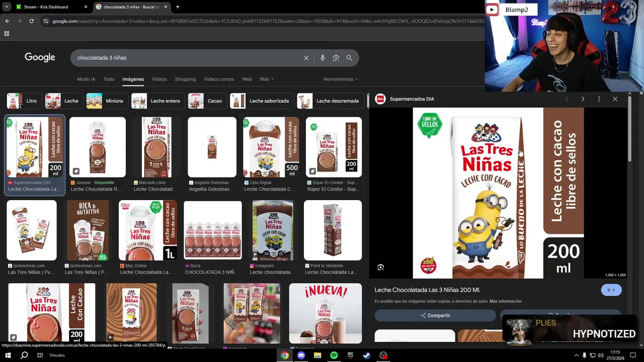Image resolution: width=644 pixels, height=362 pixels.
Task: Select the Litro filter chip
Action: tap(24, 101)
